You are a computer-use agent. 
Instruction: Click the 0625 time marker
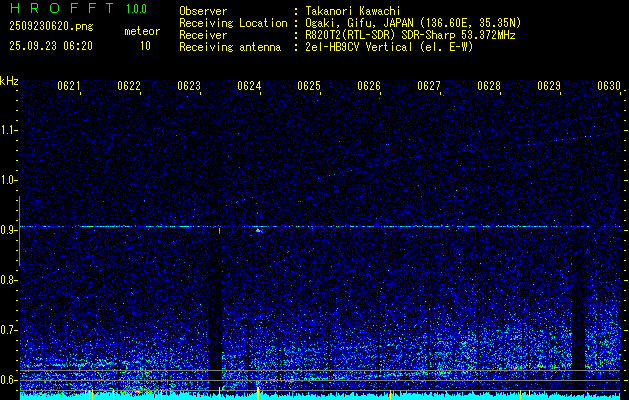tap(309, 86)
